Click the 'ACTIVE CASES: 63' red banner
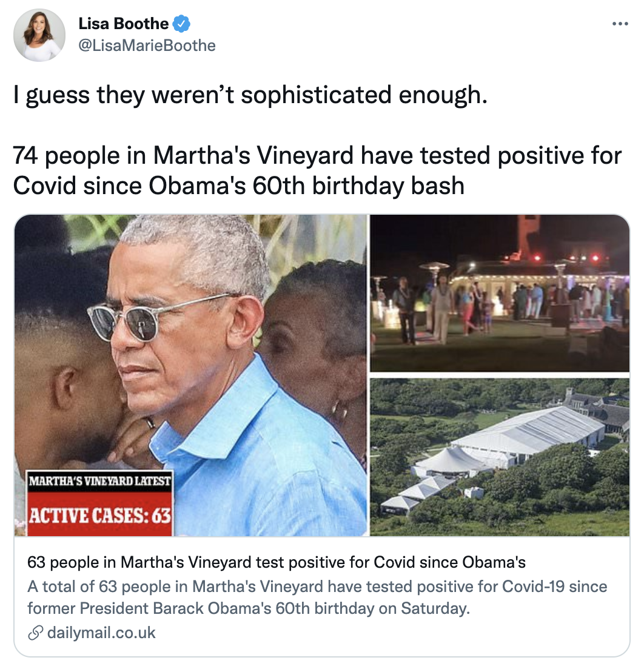 tap(100, 515)
